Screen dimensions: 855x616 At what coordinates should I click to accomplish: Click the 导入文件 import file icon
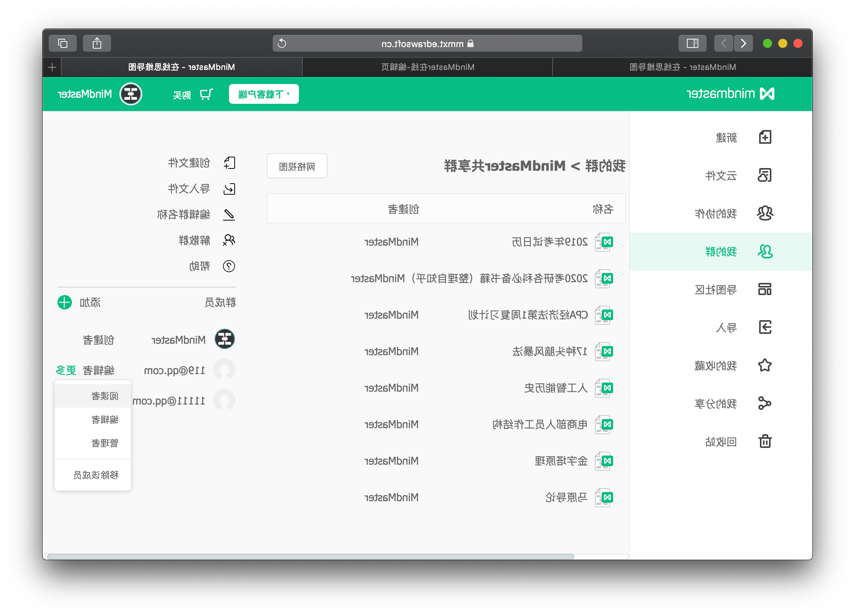tap(229, 189)
